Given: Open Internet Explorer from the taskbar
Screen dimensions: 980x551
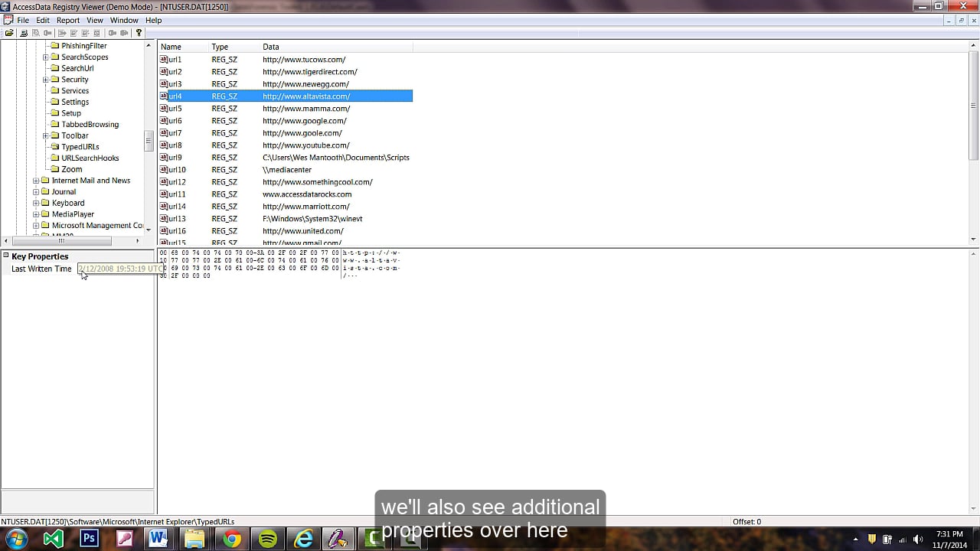Looking at the screenshot, I should [x=304, y=539].
